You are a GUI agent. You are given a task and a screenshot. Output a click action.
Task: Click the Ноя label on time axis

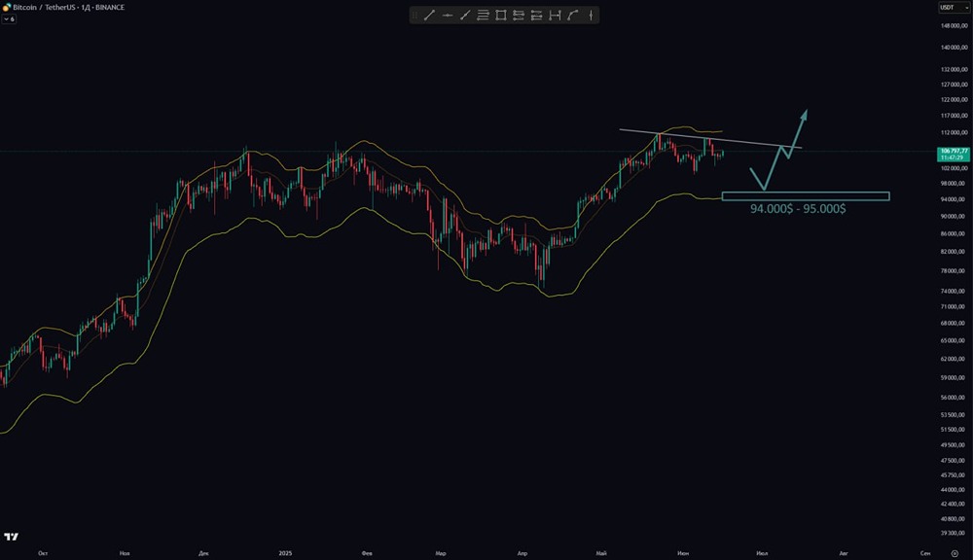[125, 553]
